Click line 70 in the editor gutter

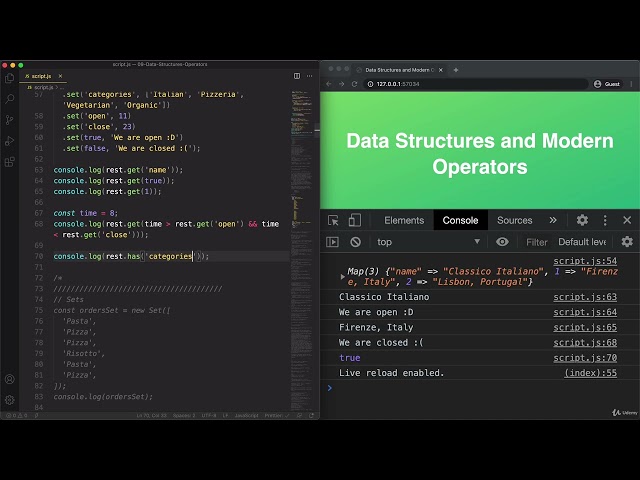click(x=39, y=256)
